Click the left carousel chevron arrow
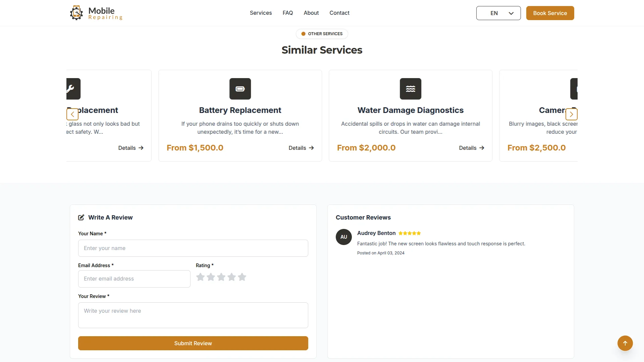This screenshot has height=362, width=644. coord(72,114)
